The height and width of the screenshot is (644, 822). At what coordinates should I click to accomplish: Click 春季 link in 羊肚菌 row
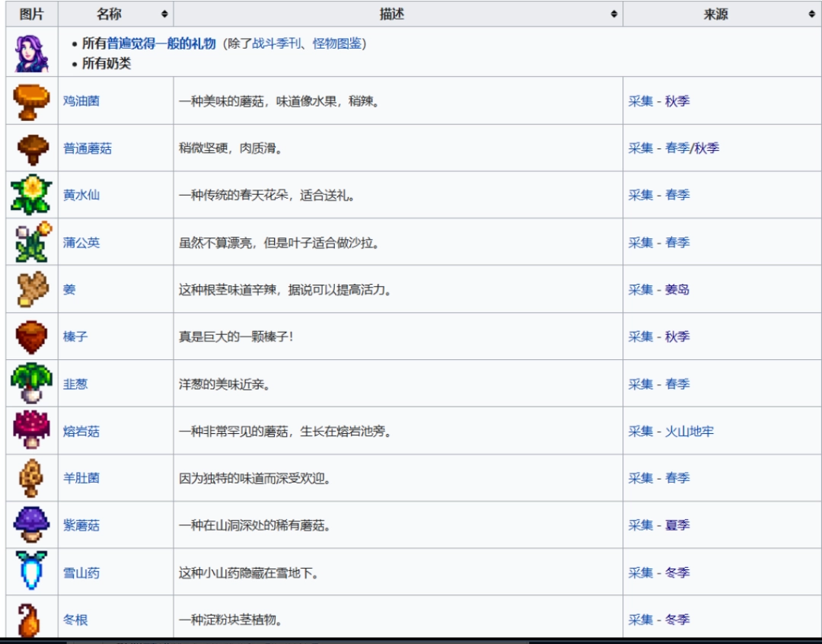[x=677, y=478]
